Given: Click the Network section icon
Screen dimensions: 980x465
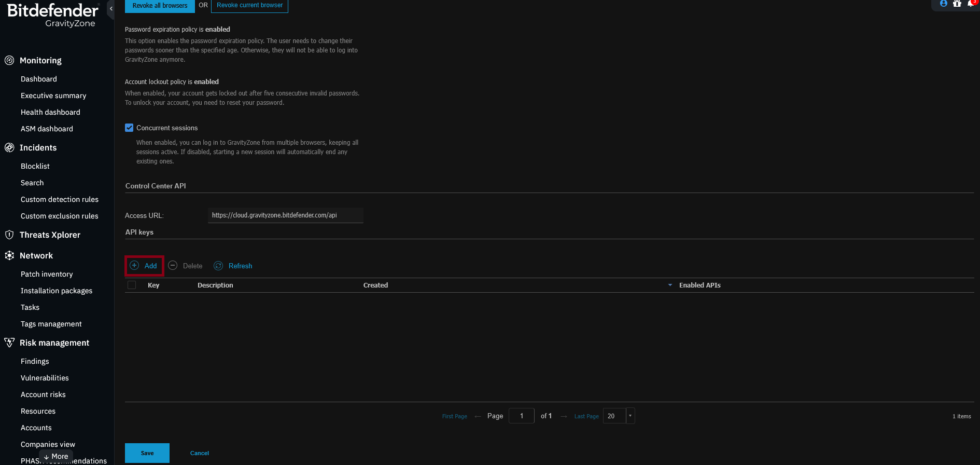Looking at the screenshot, I should click(x=9, y=255).
